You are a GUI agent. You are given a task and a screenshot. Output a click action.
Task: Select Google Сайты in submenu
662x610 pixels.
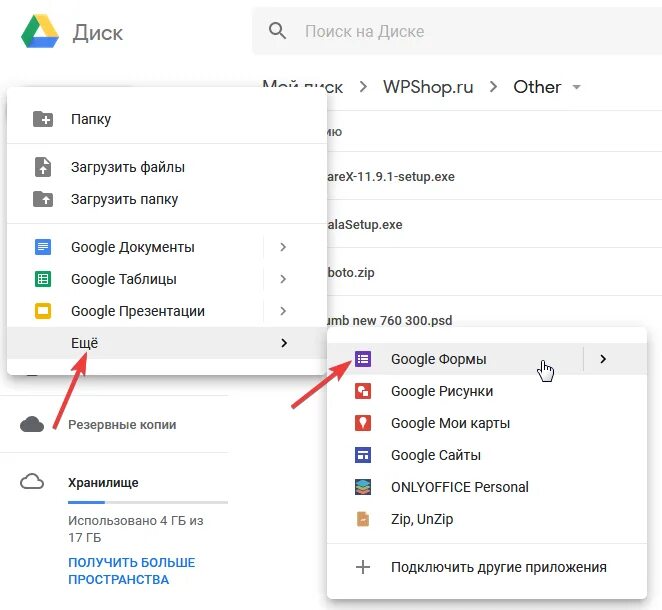[x=487, y=455]
